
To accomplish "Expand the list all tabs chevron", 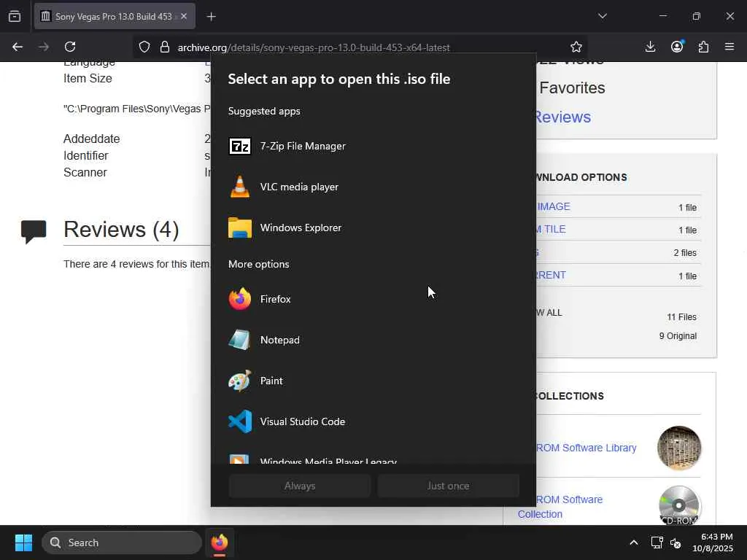I will pos(603,16).
